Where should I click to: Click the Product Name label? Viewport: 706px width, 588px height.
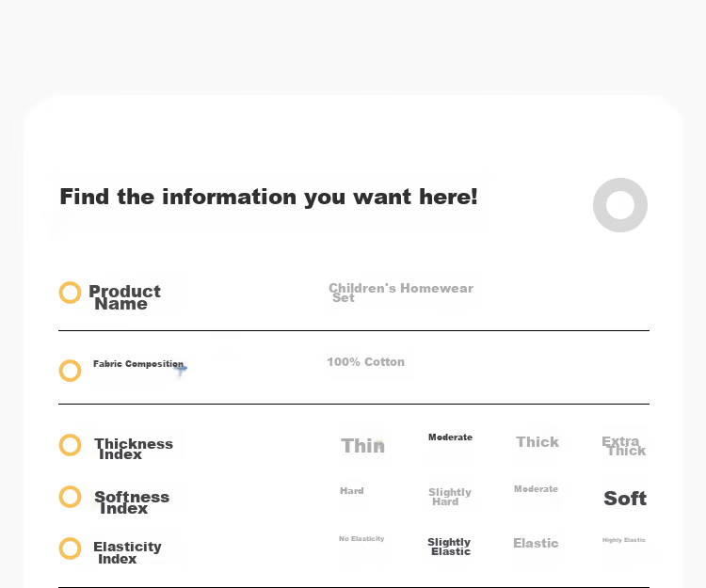tap(124, 297)
